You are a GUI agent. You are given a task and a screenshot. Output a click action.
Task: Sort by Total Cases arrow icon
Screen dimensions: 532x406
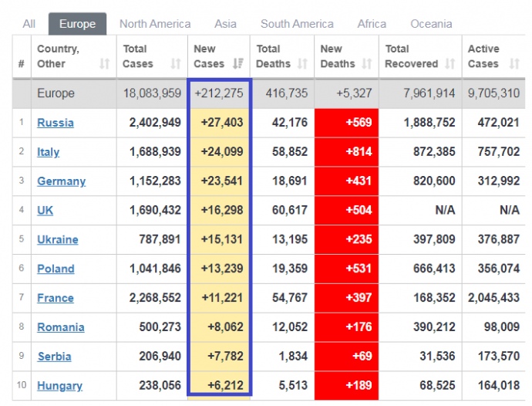pyautogui.click(x=176, y=64)
